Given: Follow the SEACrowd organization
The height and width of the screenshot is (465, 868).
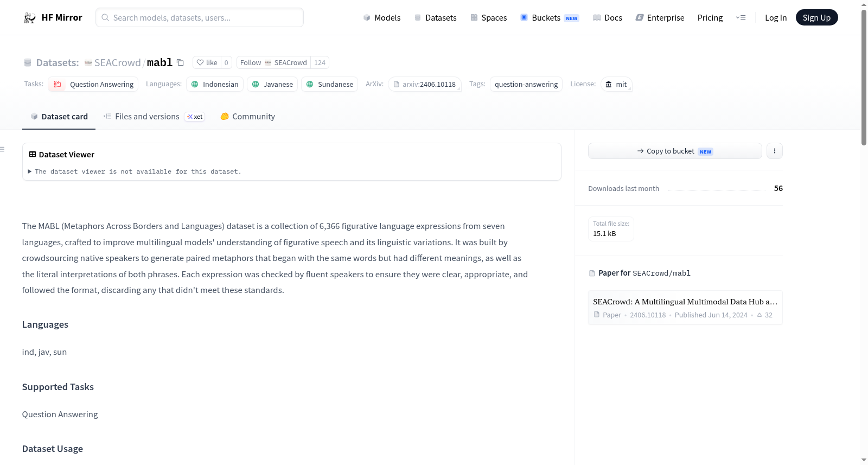Looking at the screenshot, I should pyautogui.click(x=273, y=63).
